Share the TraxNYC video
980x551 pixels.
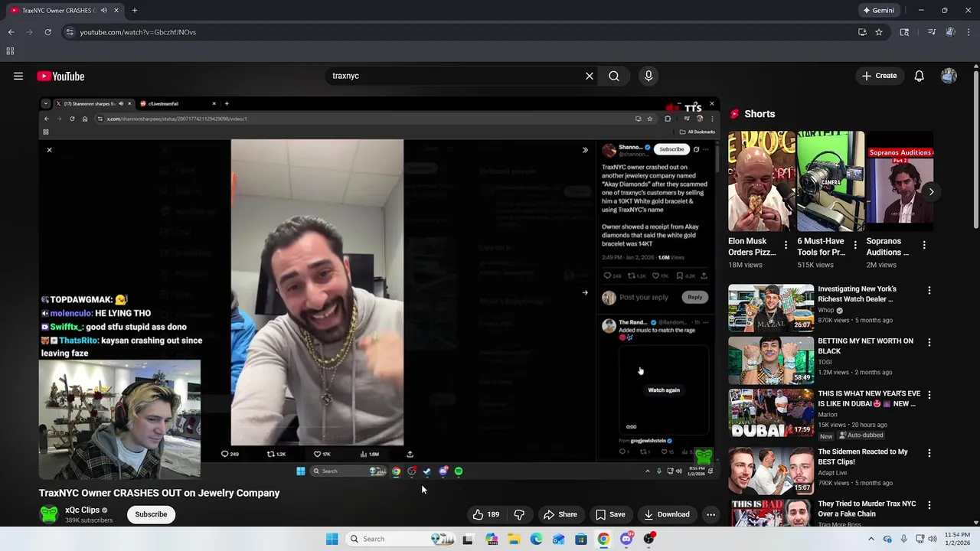tap(560, 514)
